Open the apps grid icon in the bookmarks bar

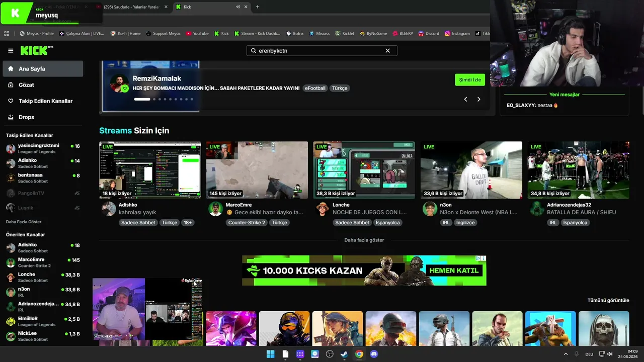[x=7, y=34]
